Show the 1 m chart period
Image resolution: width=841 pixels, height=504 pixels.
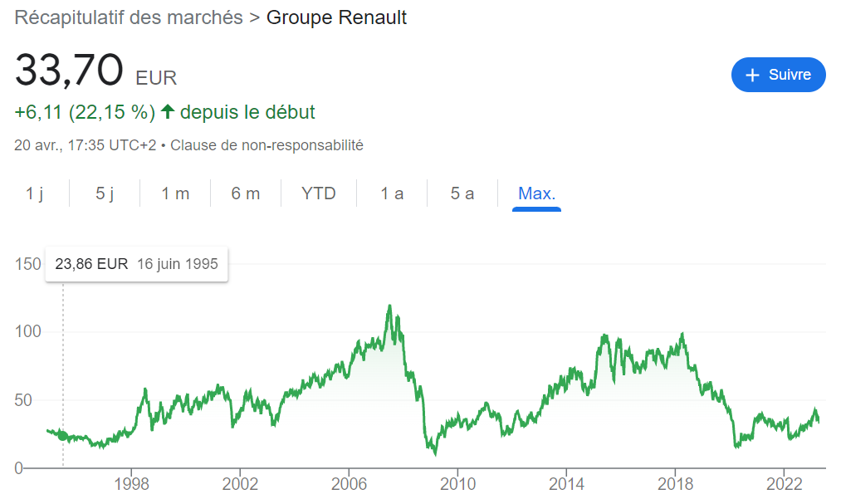[175, 193]
